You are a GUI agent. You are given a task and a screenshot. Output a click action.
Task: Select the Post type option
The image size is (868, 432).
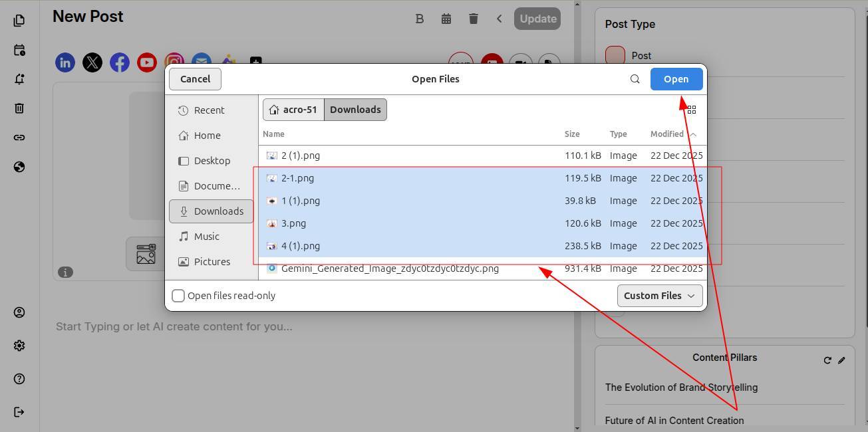(x=616, y=55)
